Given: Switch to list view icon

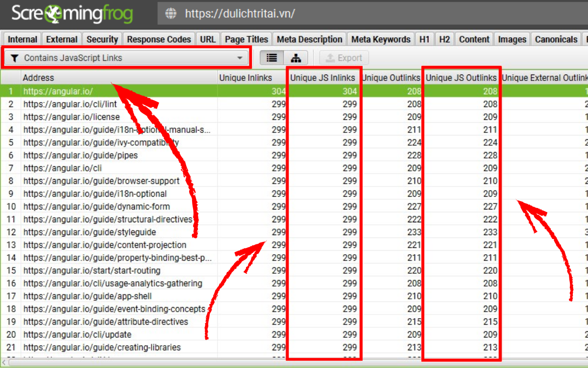Looking at the screenshot, I should click(271, 58).
